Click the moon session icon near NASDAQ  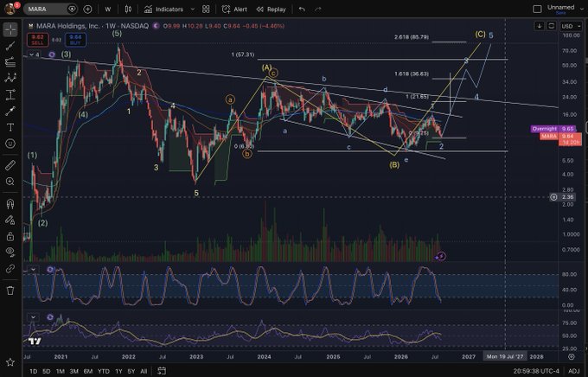(x=156, y=26)
